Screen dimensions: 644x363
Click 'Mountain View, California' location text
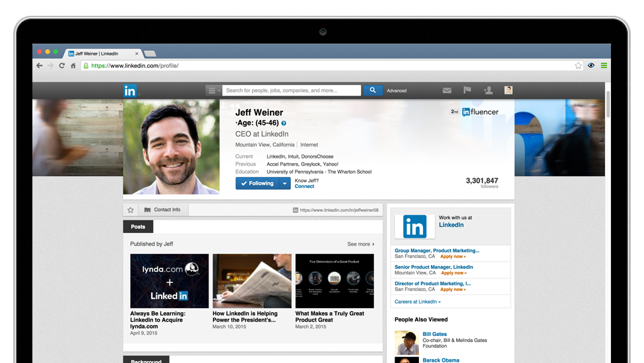coord(265,145)
